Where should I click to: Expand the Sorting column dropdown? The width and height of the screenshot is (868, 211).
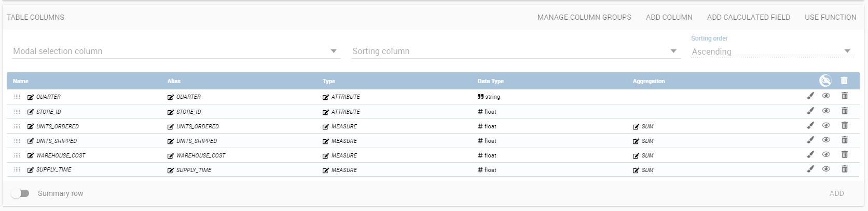[516, 51]
